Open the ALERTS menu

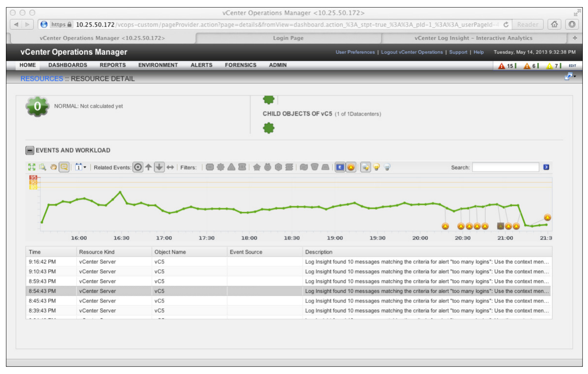tap(201, 65)
